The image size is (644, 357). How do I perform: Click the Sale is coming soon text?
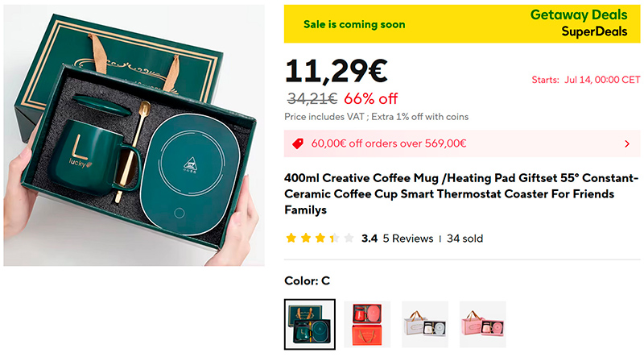(x=354, y=24)
